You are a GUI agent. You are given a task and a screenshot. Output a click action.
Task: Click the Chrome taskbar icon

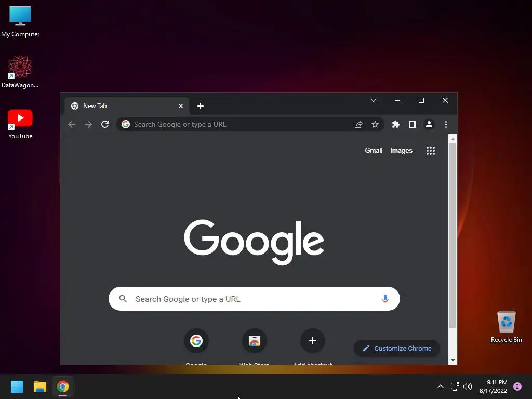coord(63,387)
